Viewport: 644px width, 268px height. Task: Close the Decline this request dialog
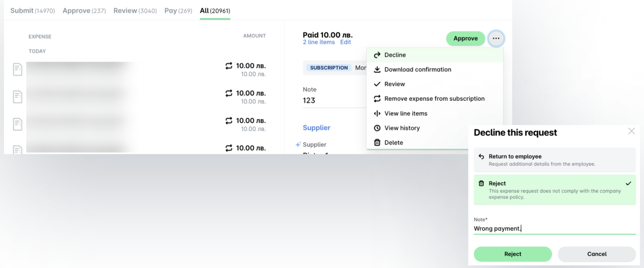click(631, 131)
